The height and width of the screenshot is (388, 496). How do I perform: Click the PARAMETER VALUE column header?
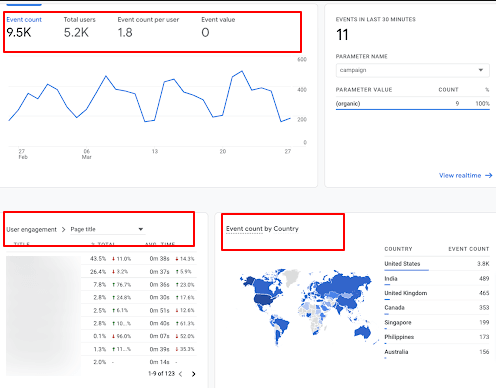coord(364,90)
